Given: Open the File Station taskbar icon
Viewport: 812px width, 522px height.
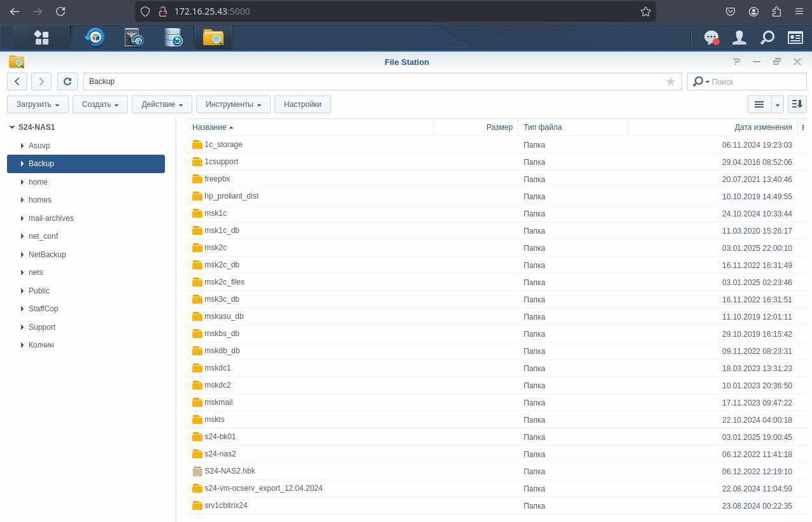Looking at the screenshot, I should tap(213, 38).
